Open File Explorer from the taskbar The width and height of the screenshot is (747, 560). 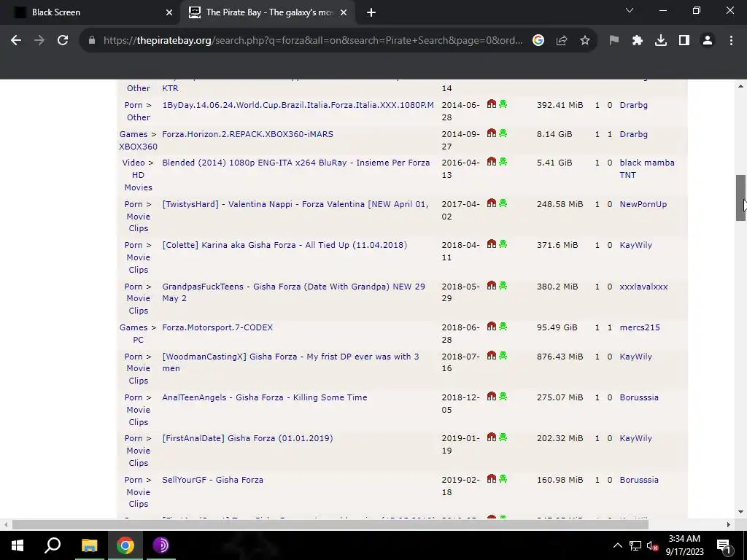[x=89, y=545]
